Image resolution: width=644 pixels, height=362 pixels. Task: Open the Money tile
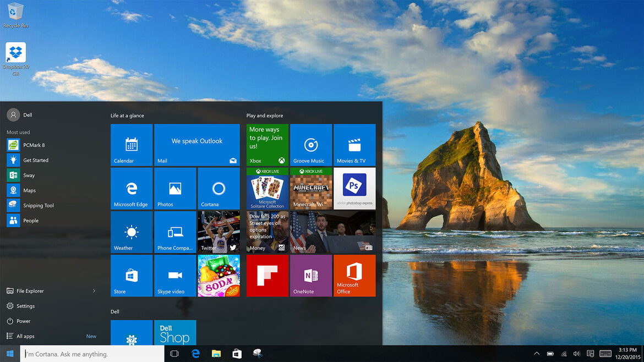point(268,232)
